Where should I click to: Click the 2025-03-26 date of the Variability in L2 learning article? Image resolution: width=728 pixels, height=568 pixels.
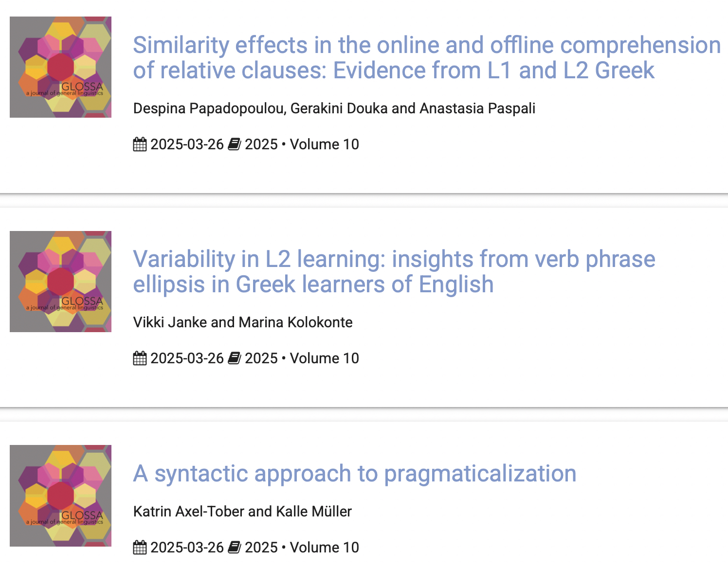click(x=187, y=358)
